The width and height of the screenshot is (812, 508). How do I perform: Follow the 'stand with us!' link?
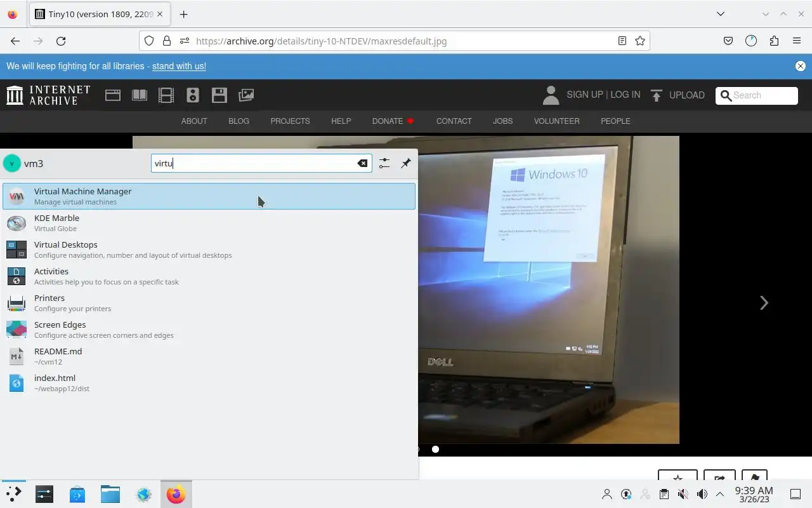(179, 66)
